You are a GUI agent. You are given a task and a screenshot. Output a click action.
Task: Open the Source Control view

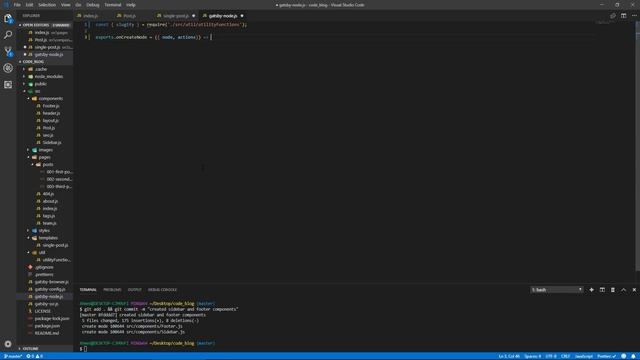[x=8, y=51]
